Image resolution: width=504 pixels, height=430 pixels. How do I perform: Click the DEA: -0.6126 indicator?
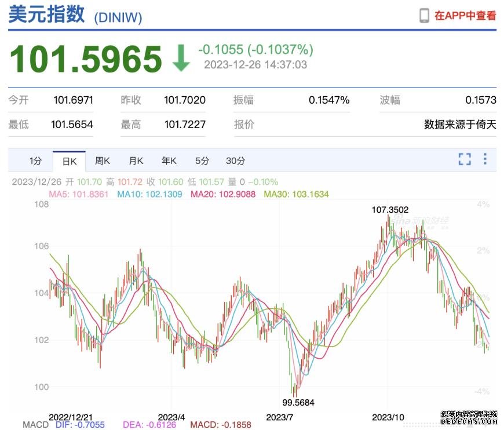click(149, 425)
